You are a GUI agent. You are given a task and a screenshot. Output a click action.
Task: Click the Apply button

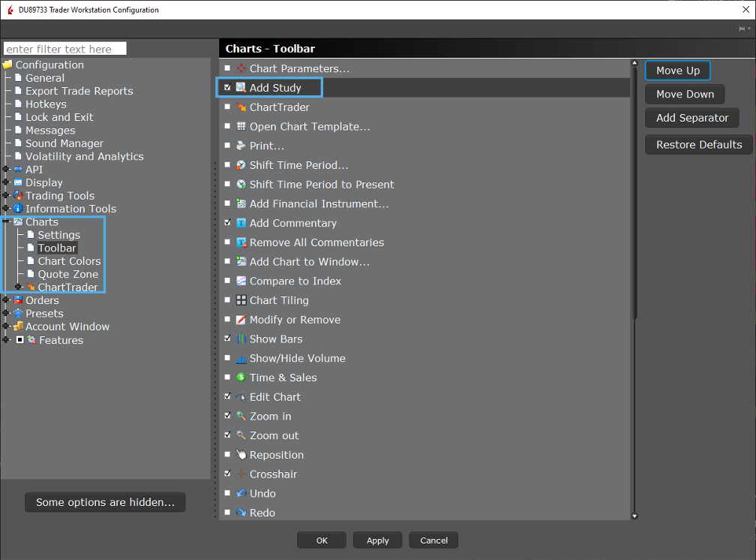coord(378,540)
